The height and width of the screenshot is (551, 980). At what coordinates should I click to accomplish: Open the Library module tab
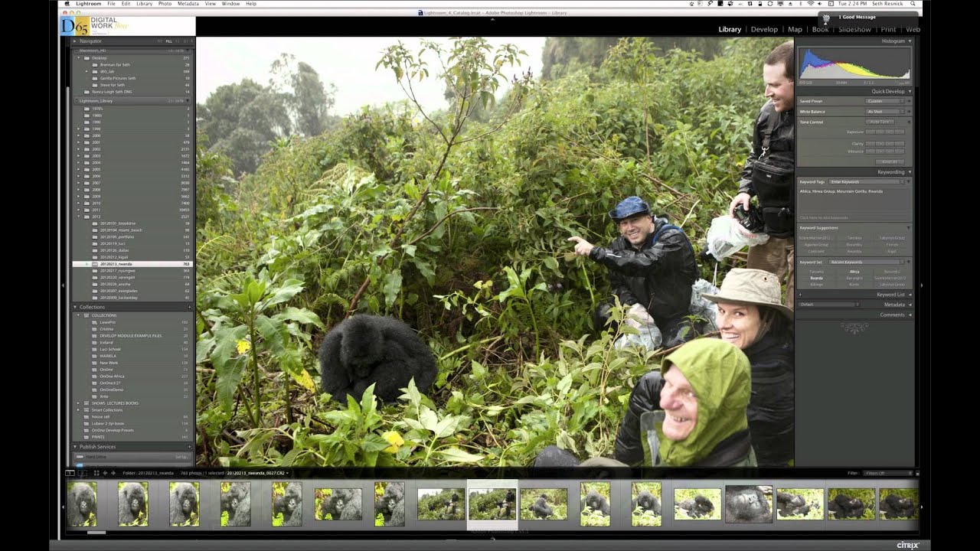coord(730,29)
